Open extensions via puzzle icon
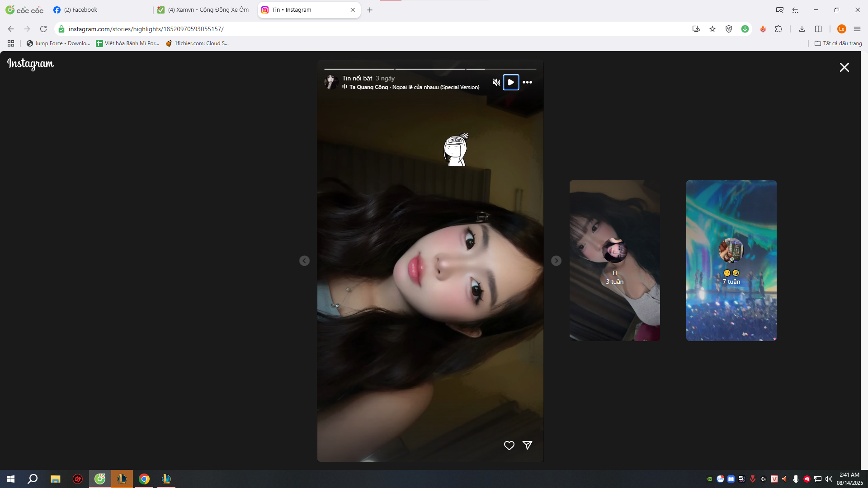This screenshot has height=488, width=868. click(x=779, y=28)
